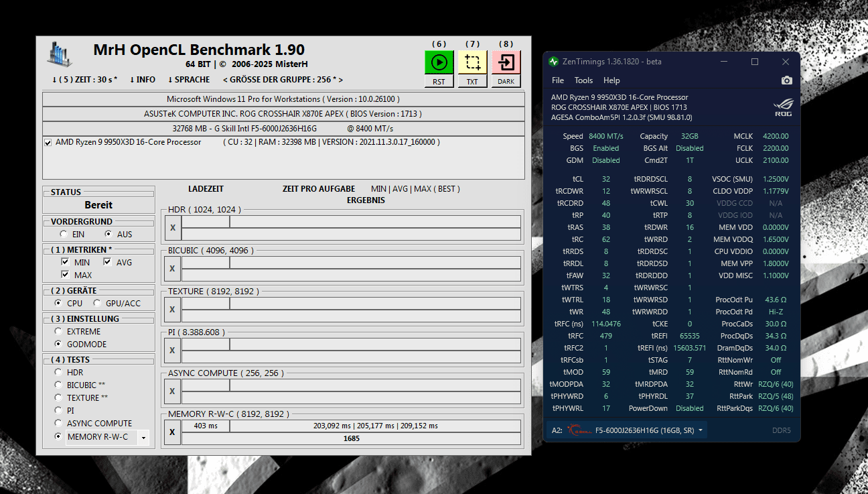This screenshot has width=868, height=494.
Task: Click the yellow screenshot selection icon
Action: click(x=472, y=63)
